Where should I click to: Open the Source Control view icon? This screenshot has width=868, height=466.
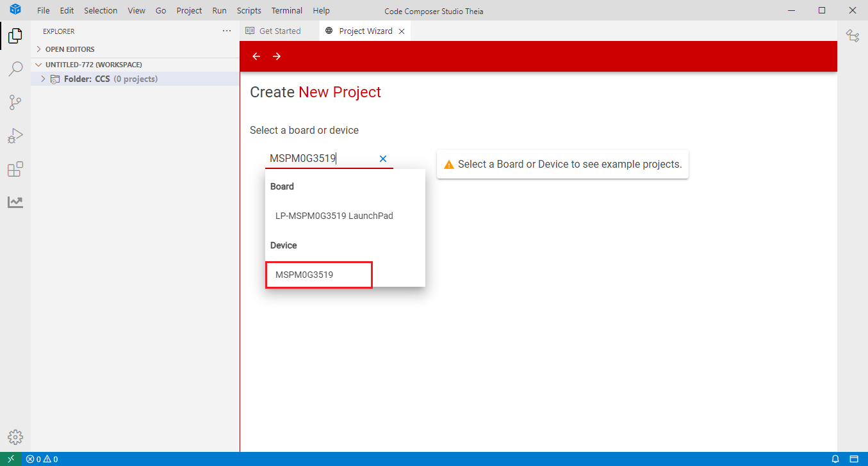15,102
